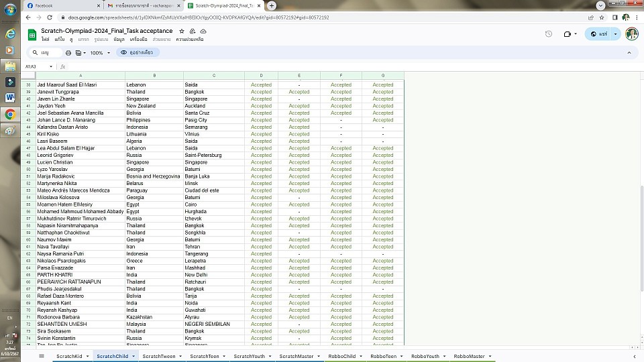This screenshot has height=362, width=644.
Task: Open the version history clock icon
Action: pyautogui.click(x=548, y=34)
